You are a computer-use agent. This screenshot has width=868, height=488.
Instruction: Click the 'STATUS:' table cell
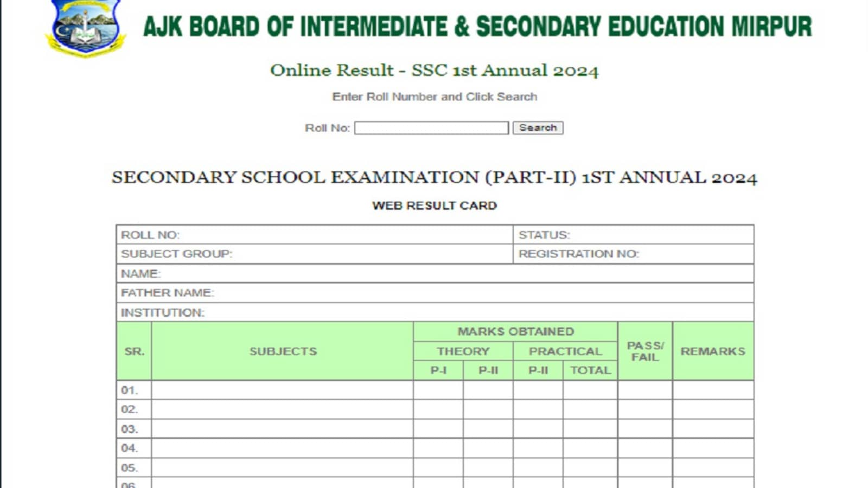[x=633, y=235]
